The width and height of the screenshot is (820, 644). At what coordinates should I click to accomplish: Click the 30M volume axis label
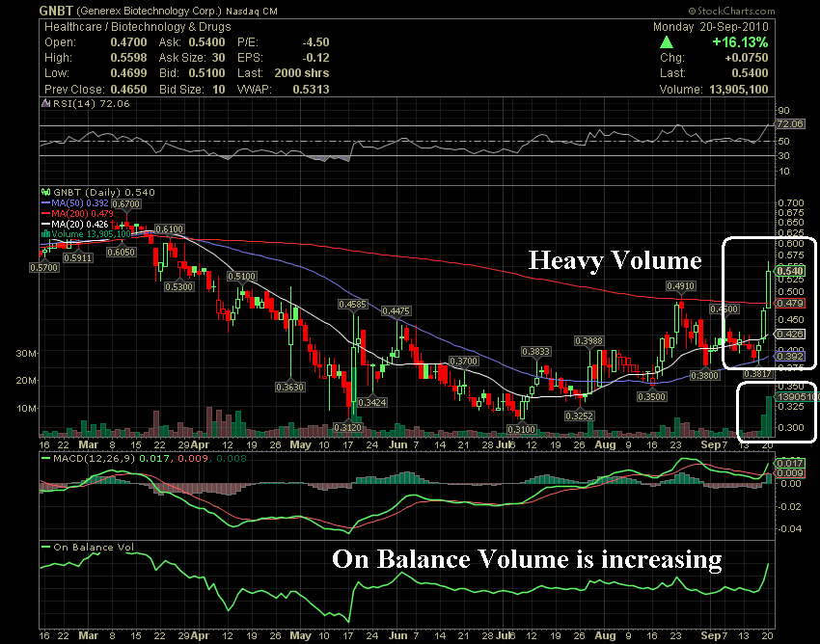26,354
